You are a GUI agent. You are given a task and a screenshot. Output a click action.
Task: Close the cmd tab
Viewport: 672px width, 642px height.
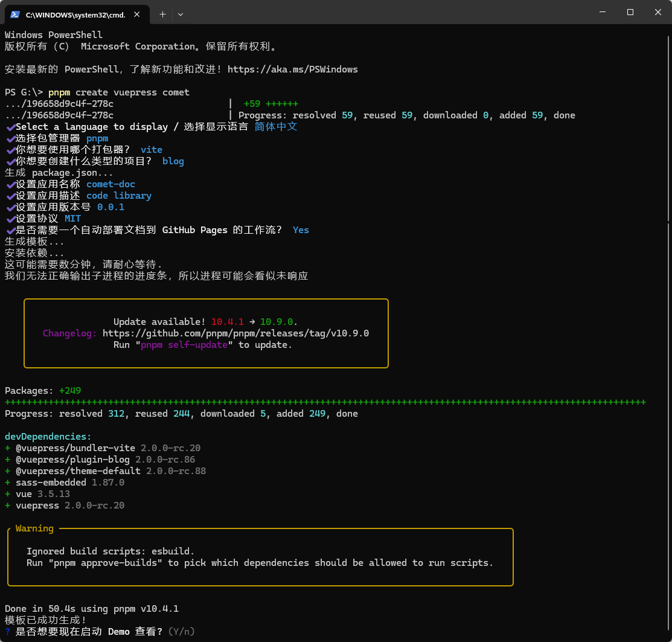tap(136, 14)
